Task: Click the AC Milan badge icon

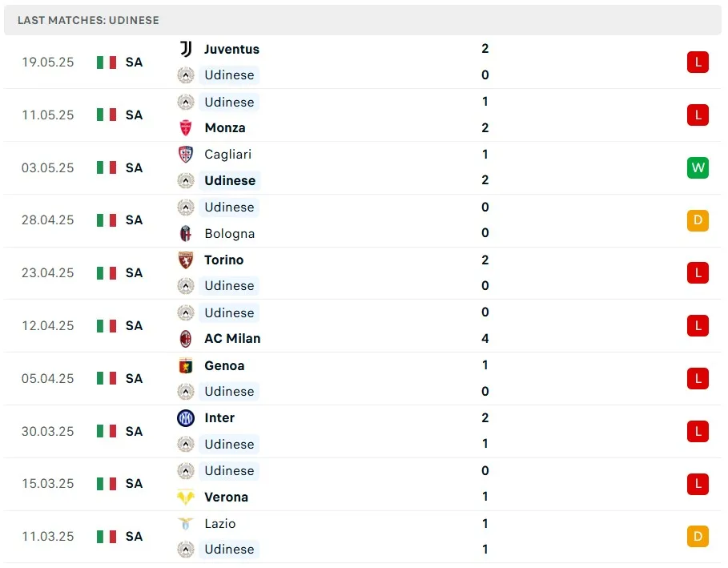Action: [186, 338]
